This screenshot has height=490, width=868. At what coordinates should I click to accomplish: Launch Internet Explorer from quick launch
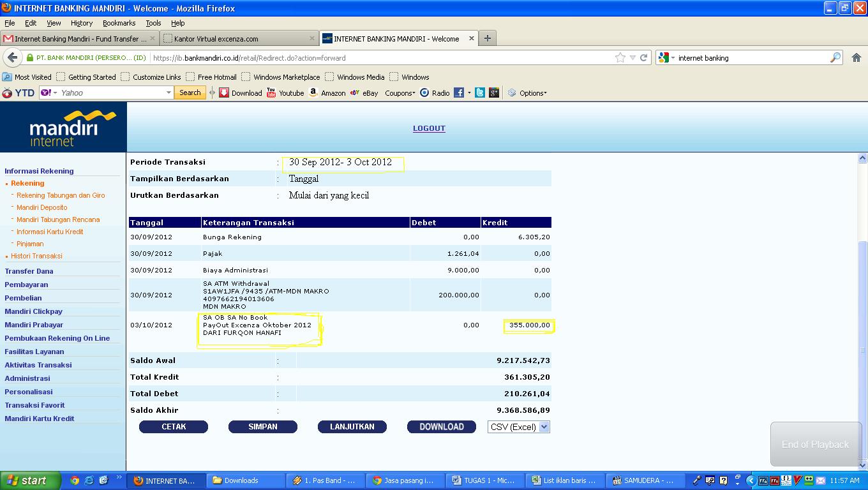click(89, 480)
